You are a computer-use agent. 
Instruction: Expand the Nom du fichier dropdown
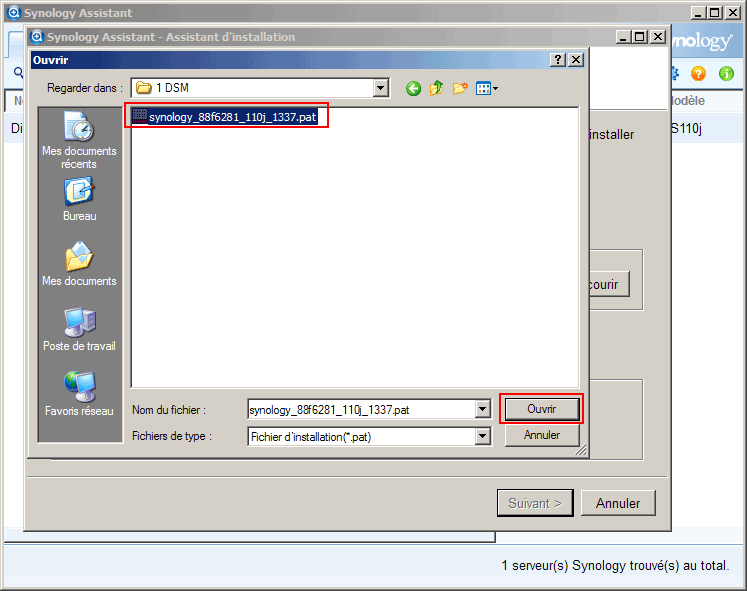[x=483, y=409]
